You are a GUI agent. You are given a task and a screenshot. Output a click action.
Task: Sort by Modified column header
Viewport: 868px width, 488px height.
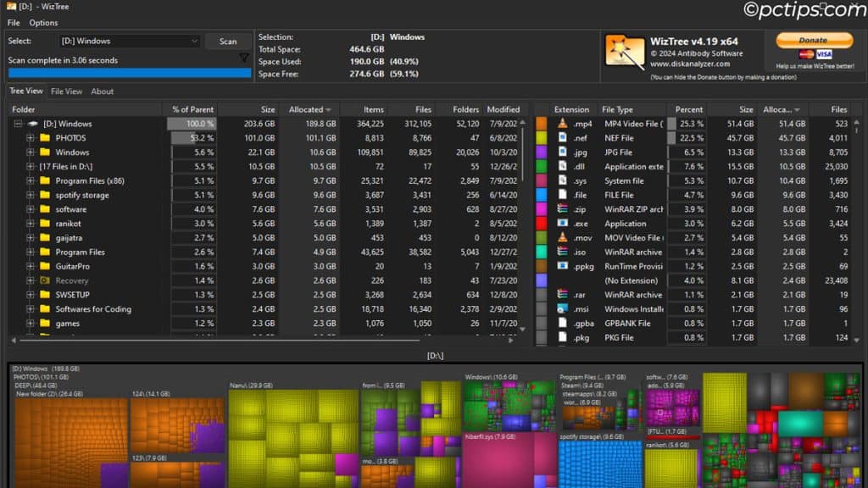(x=503, y=109)
